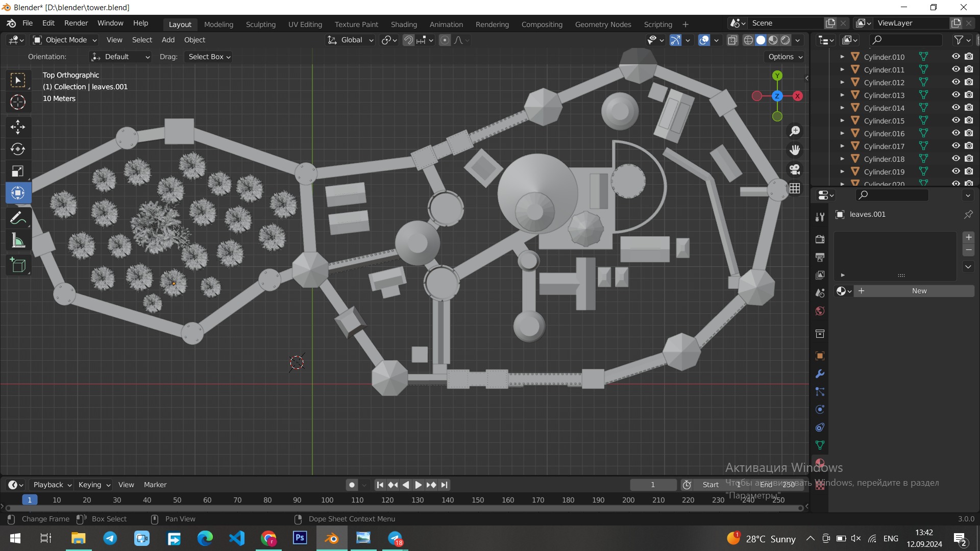
Task: Select the Measure tool
Action: [x=18, y=241]
